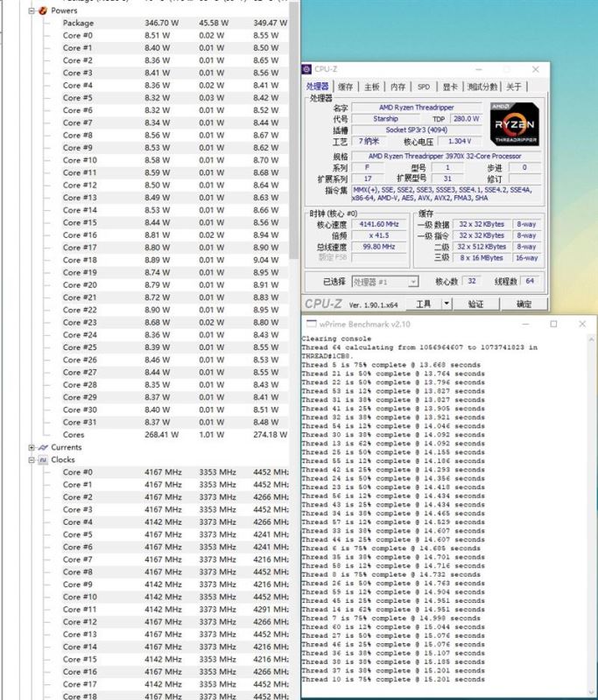This screenshot has width=598, height=700.
Task: Switch to the 内存 tab in CPU-Z
Action: click(x=397, y=87)
